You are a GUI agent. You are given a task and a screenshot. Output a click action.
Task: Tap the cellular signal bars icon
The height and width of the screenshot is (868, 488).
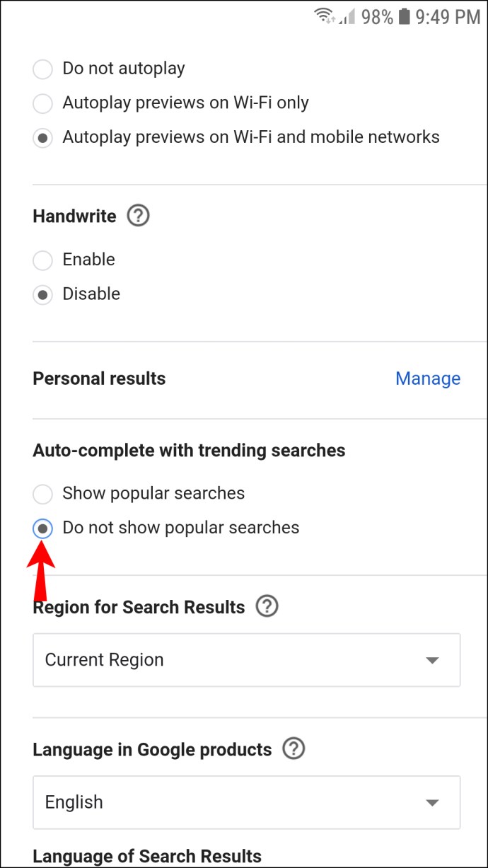[x=347, y=16]
